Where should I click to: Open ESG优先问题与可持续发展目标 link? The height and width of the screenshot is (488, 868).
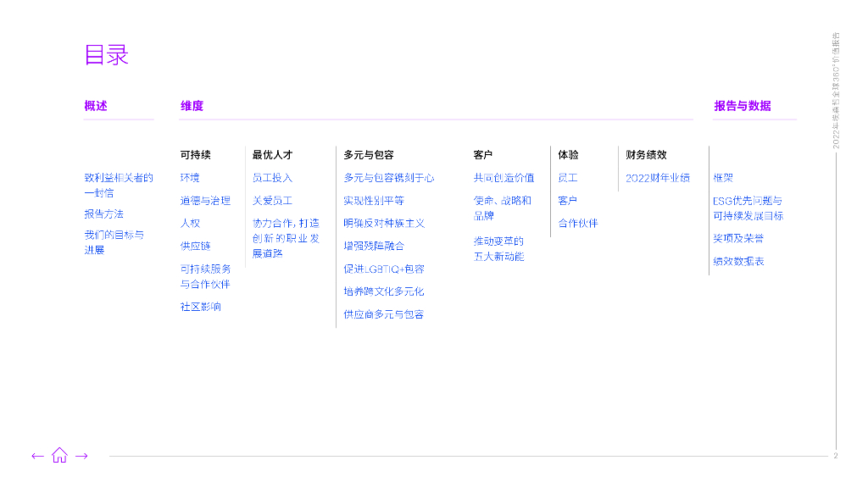tap(748, 208)
